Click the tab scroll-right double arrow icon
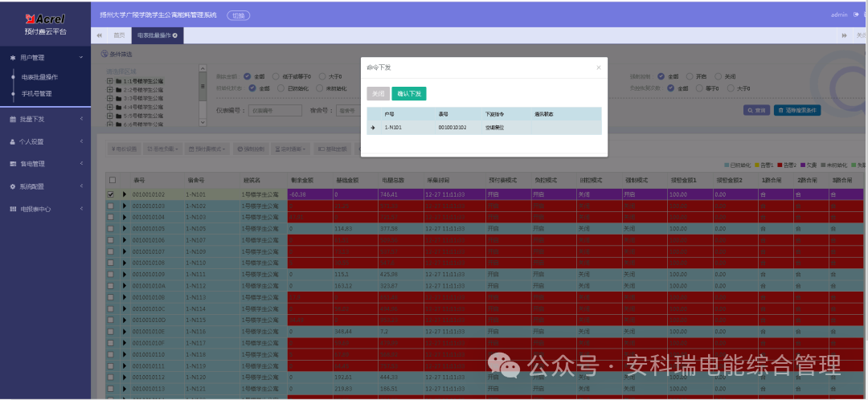 click(844, 35)
